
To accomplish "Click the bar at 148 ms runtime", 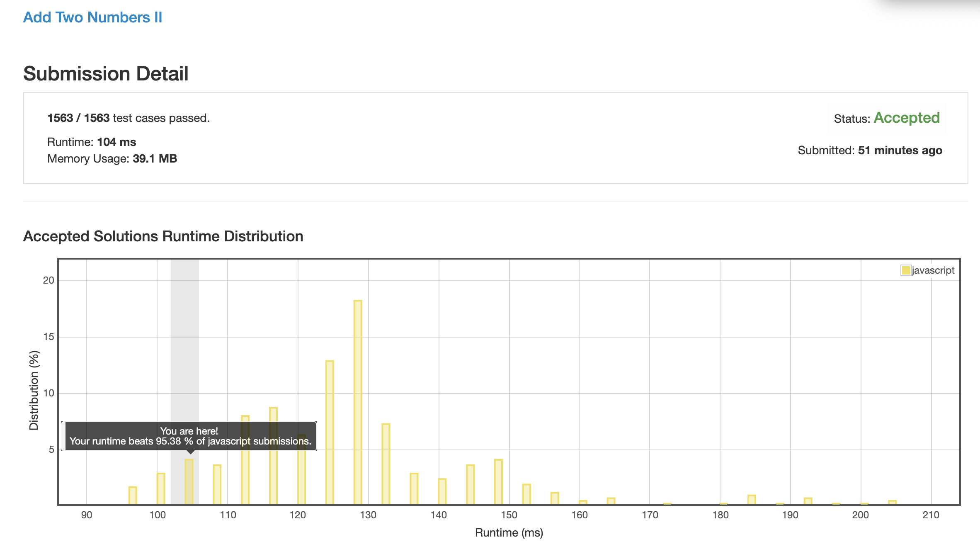I will click(498, 482).
